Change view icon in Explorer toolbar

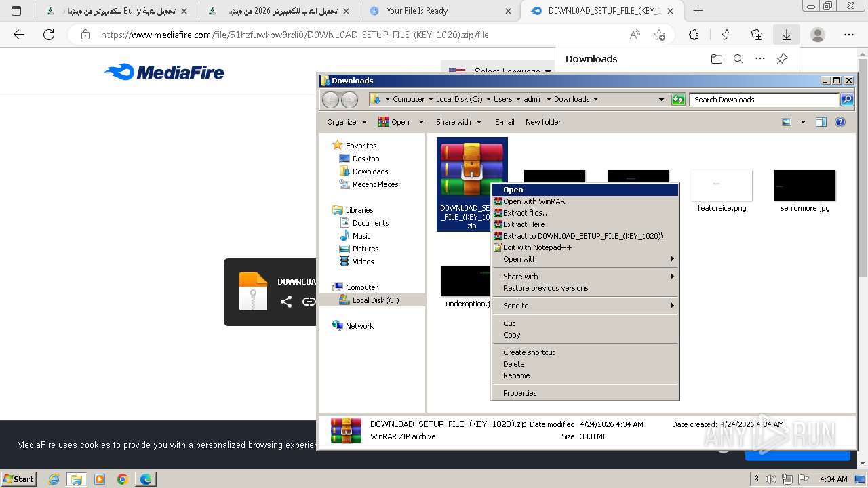click(x=787, y=122)
